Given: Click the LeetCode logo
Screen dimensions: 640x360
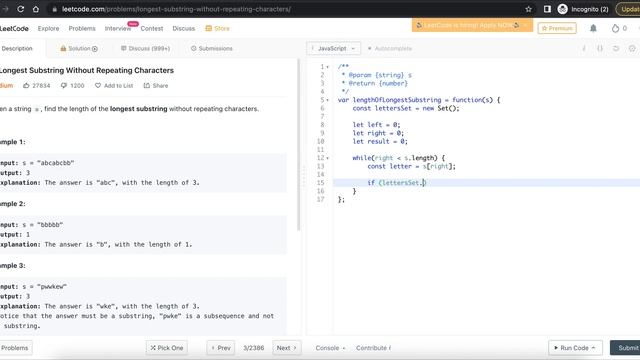Looking at the screenshot, I should tap(14, 28).
